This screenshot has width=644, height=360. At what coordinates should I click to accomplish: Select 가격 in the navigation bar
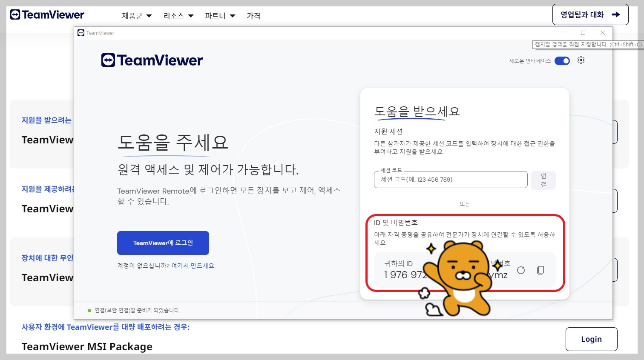(253, 15)
